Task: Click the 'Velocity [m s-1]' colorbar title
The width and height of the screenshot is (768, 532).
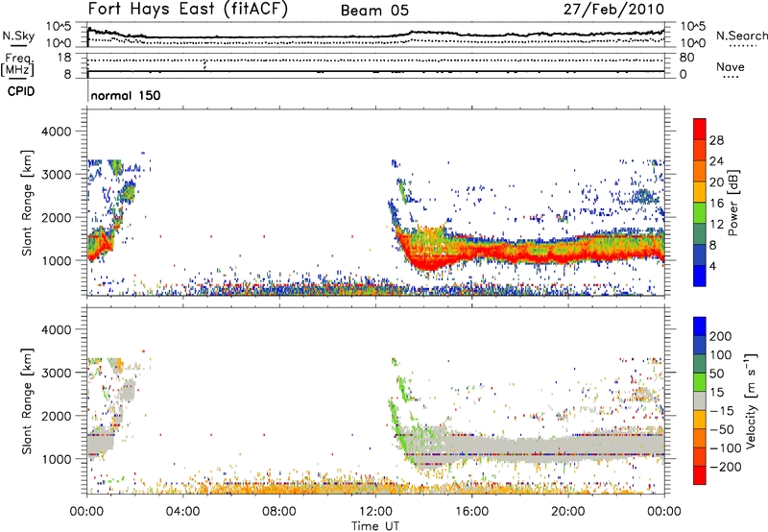Action: 750,400
